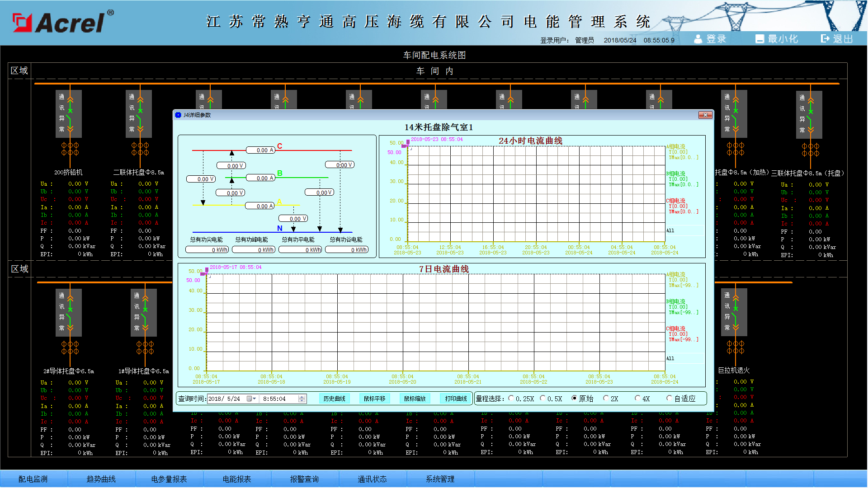
Task: Select the 0.25X range option
Action: pyautogui.click(x=511, y=399)
